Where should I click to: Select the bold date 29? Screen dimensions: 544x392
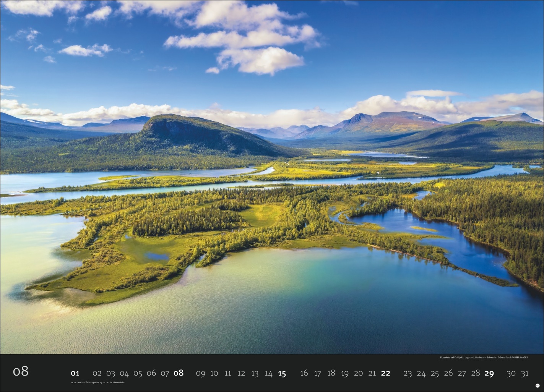489,373
